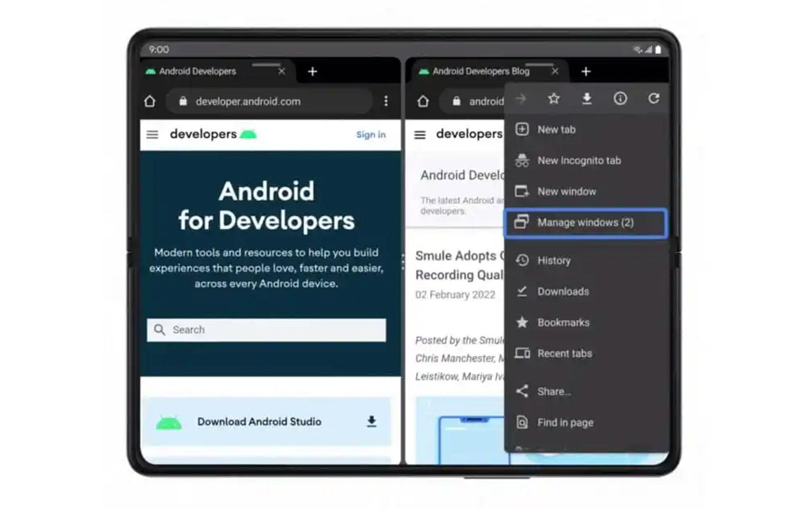Image resolution: width=812 pixels, height=509 pixels.
Task: Click the Search field on the developers page
Action: click(266, 330)
